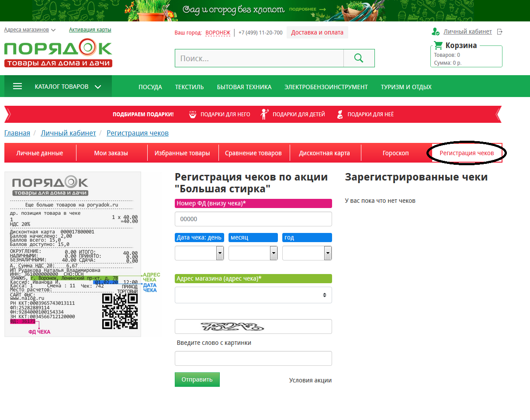This screenshot has width=530, height=420.
Task: Expand the Адреса магазинов dropdown
Action: click(x=30, y=30)
